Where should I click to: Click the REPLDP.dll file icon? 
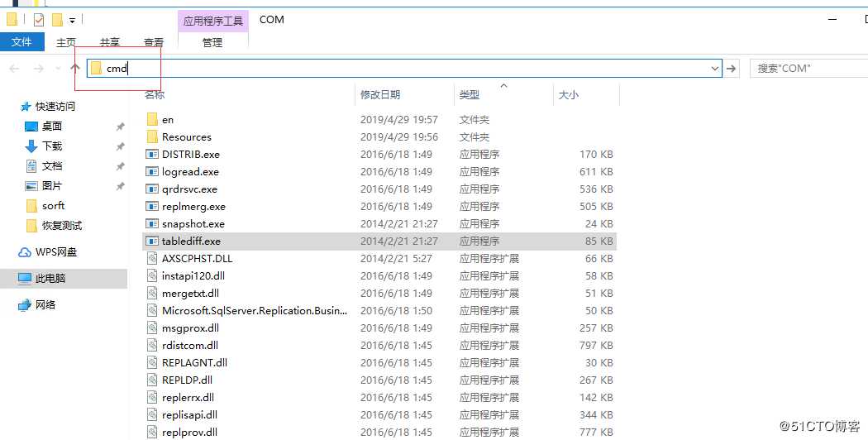(x=152, y=380)
